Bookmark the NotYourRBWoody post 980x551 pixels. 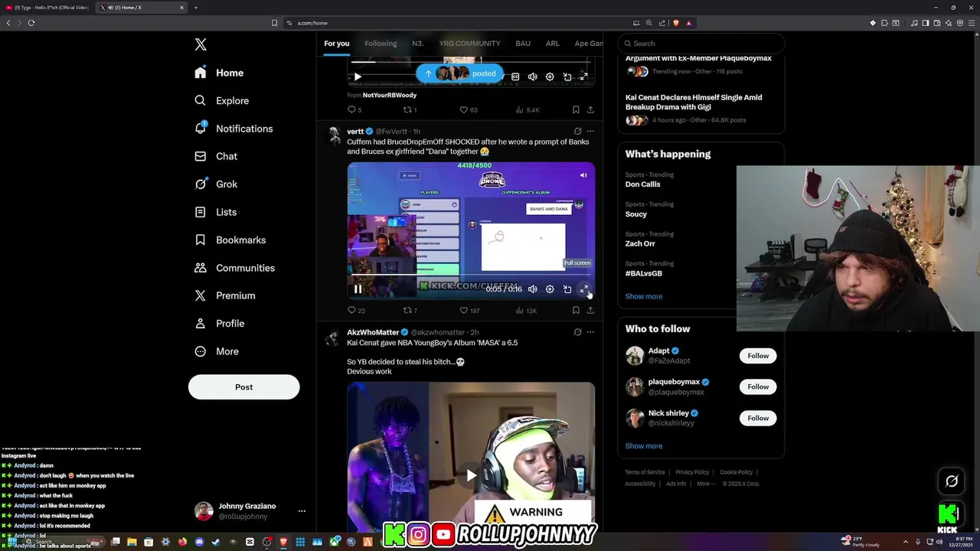coord(576,109)
